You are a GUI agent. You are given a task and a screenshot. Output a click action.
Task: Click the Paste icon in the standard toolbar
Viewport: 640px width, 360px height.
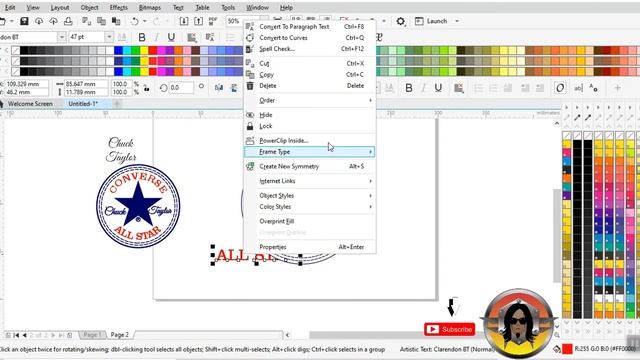coord(116,21)
